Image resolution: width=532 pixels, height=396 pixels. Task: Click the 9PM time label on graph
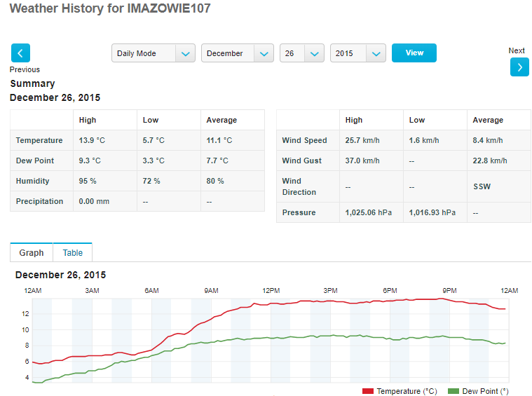pos(449,291)
